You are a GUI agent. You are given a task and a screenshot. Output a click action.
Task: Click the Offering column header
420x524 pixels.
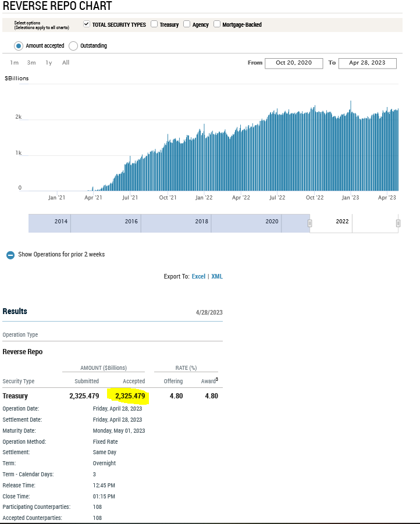[173, 382]
